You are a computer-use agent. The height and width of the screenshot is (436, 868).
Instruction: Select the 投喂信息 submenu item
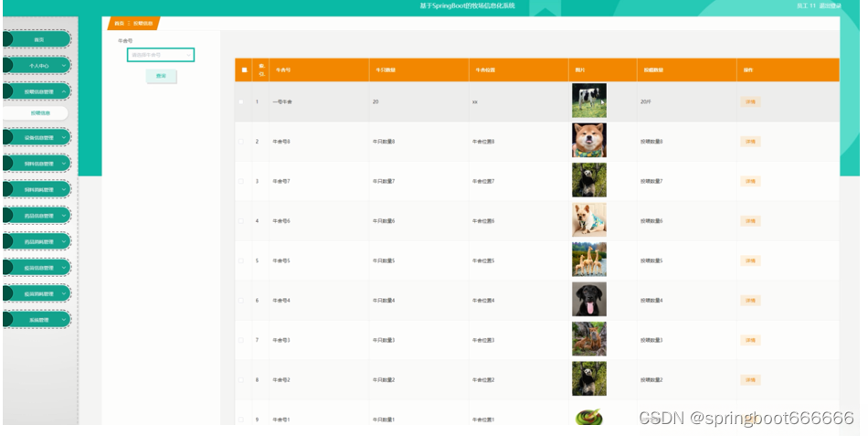[37, 113]
